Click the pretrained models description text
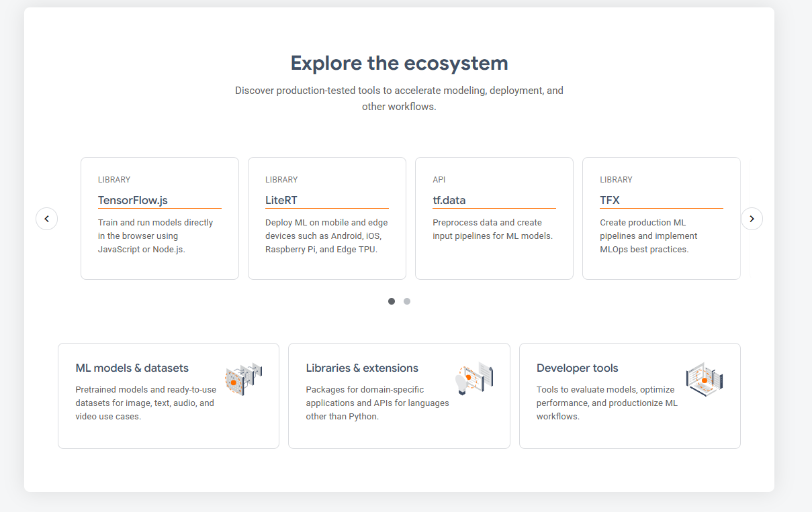The width and height of the screenshot is (812, 512). point(146,403)
